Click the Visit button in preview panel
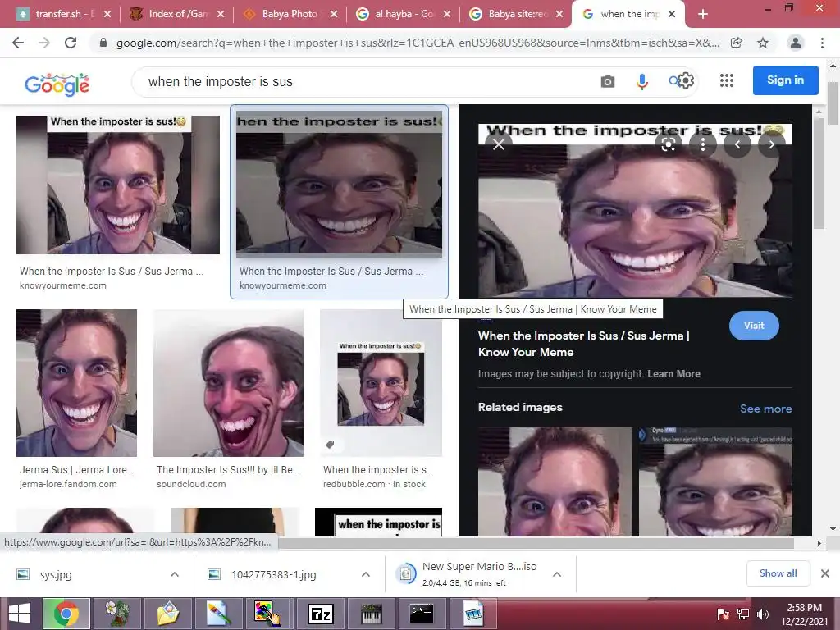The width and height of the screenshot is (840, 630). 754,325
